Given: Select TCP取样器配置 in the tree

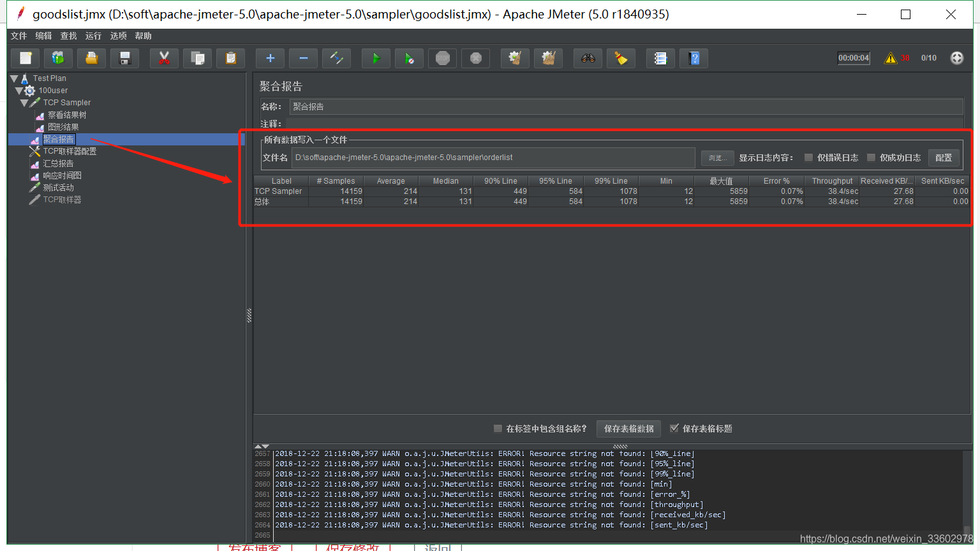Looking at the screenshot, I should [x=70, y=151].
